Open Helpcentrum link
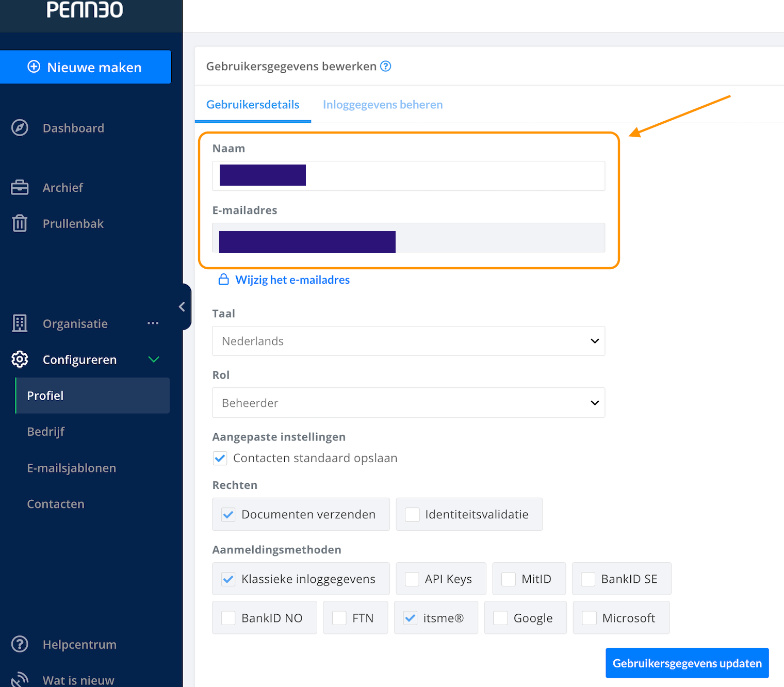 (79, 644)
